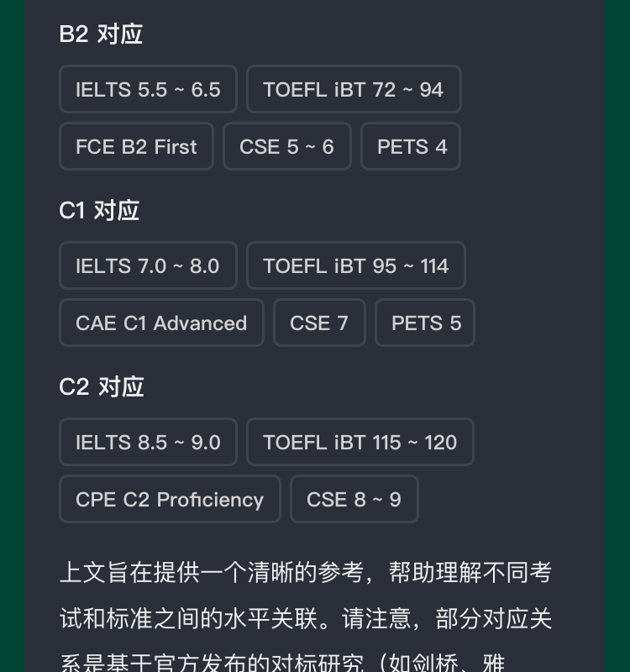Select the PETS 5 tag
630x672 pixels.
425,323
